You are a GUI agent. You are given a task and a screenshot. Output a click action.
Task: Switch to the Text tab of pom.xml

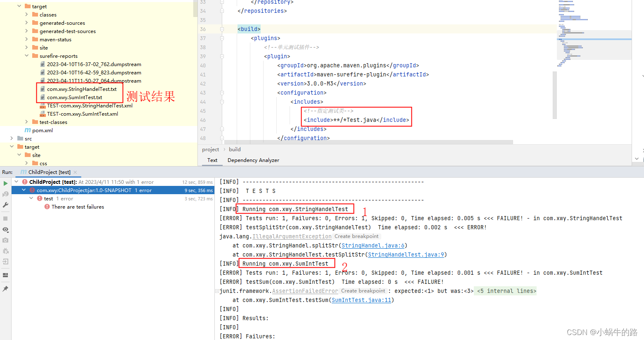[212, 160]
